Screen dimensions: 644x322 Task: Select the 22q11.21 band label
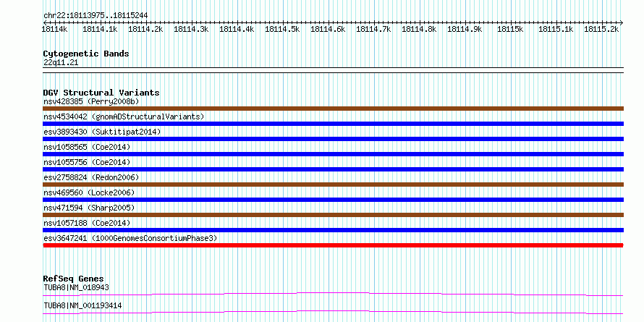(61, 63)
